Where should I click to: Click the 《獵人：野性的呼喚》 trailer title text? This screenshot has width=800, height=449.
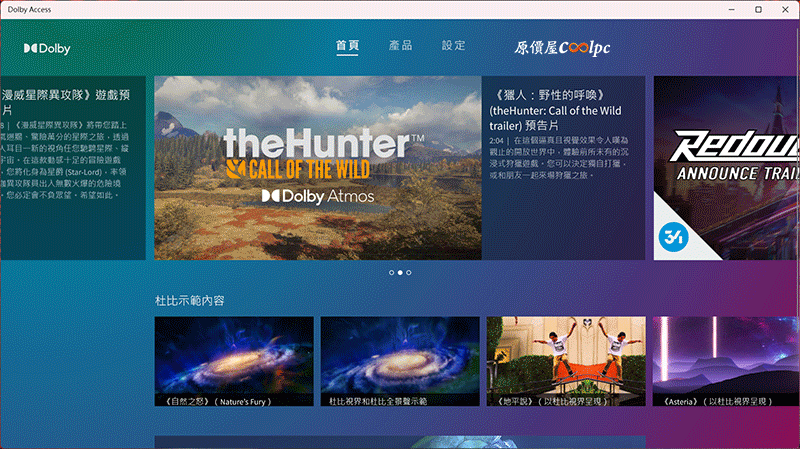[x=555, y=110]
